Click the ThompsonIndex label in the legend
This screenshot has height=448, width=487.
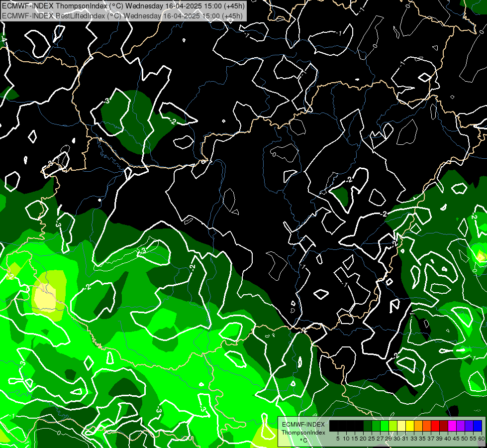tap(303, 433)
